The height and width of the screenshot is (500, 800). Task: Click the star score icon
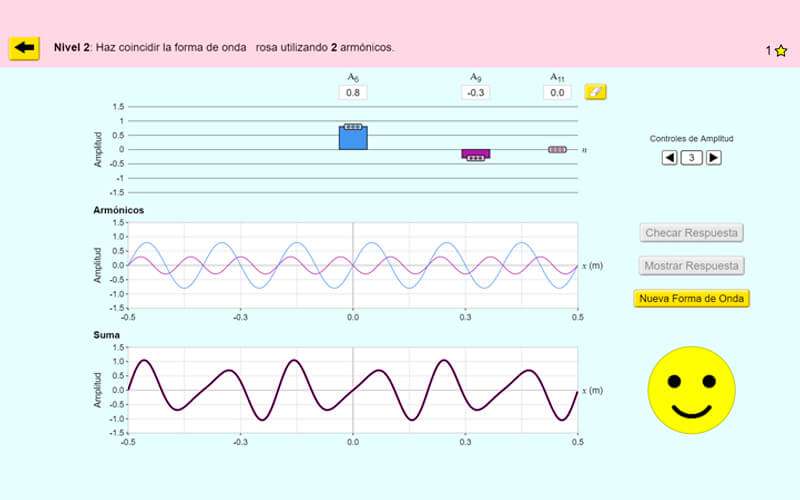[781, 51]
